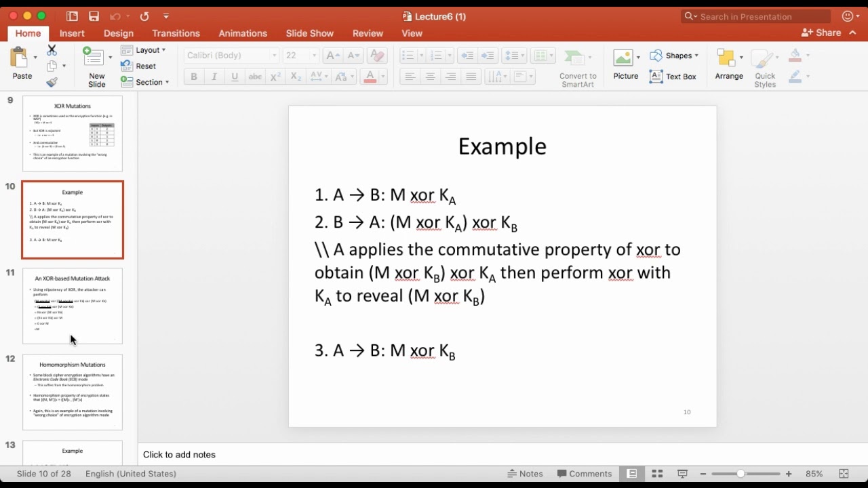Toggle Bold formatting
The width and height of the screenshot is (868, 488).
coord(194,77)
